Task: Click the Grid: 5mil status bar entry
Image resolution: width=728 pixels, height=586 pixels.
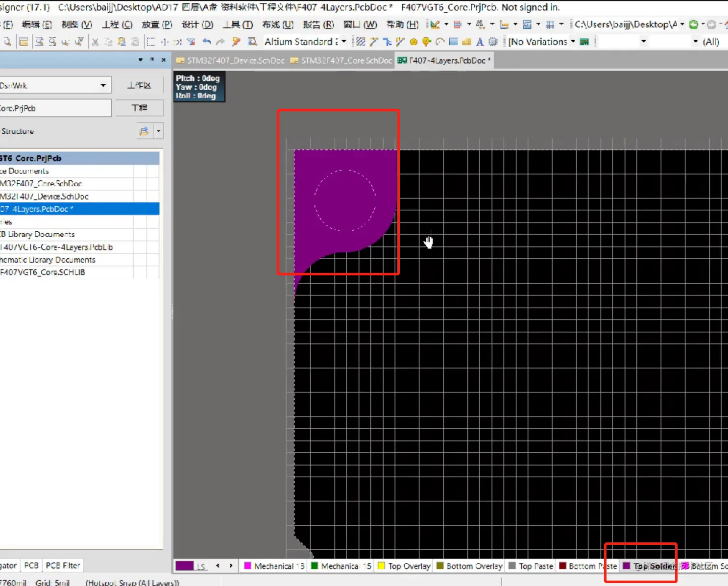Action: 52,583
